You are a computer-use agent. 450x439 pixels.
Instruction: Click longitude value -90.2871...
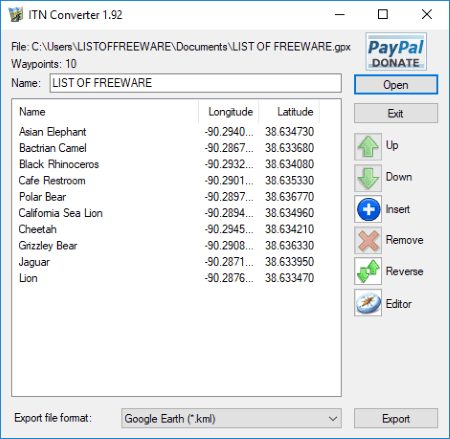[x=229, y=262]
